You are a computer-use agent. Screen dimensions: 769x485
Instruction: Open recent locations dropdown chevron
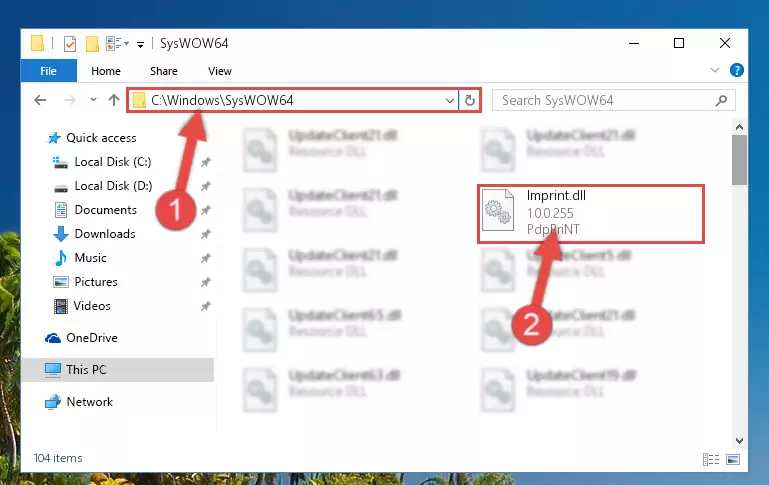point(93,100)
